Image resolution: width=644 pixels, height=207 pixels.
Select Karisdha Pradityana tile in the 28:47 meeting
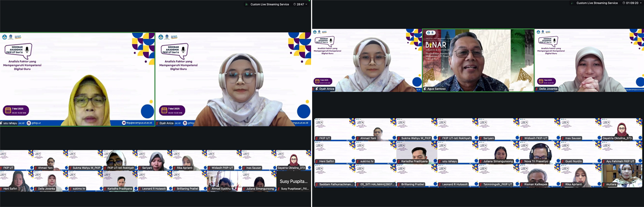point(120,181)
